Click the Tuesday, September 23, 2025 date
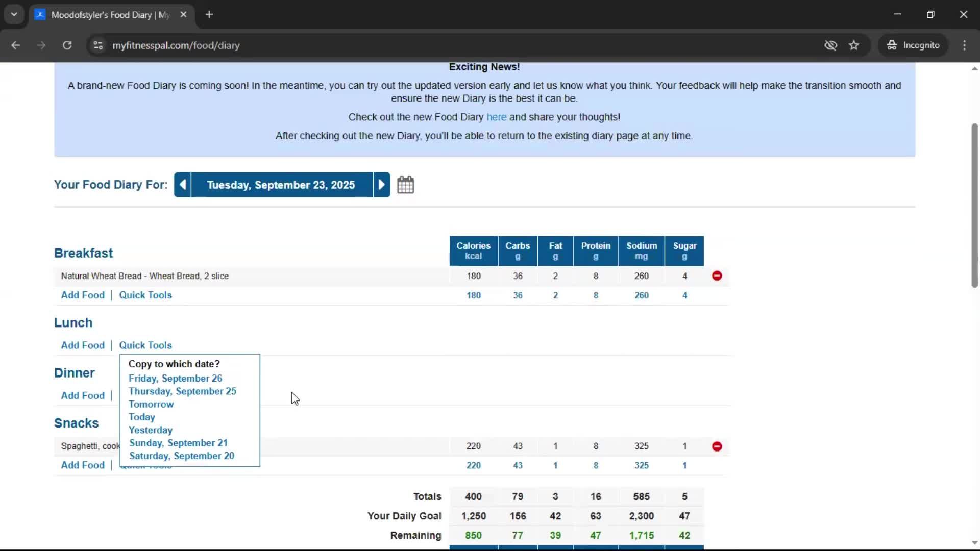 coord(281,185)
